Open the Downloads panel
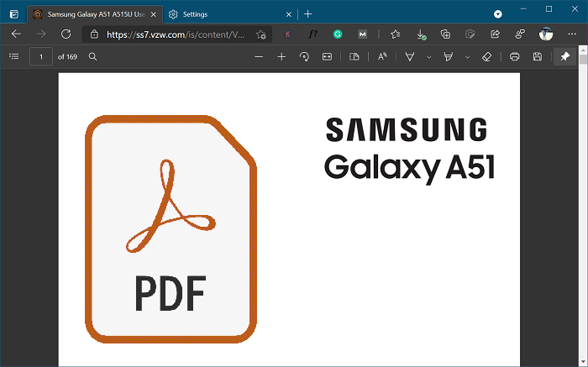Image resolution: width=588 pixels, height=367 pixels. pyautogui.click(x=421, y=34)
